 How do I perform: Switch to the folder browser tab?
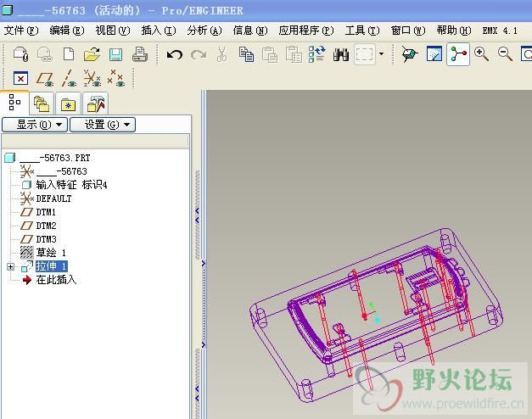point(42,103)
